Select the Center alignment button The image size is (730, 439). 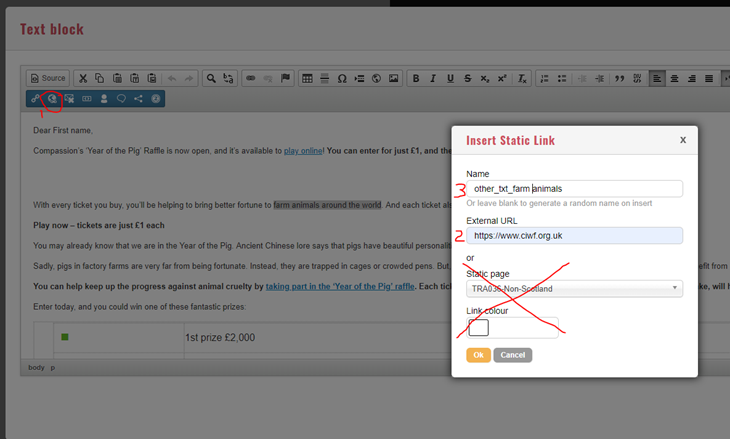tap(674, 78)
